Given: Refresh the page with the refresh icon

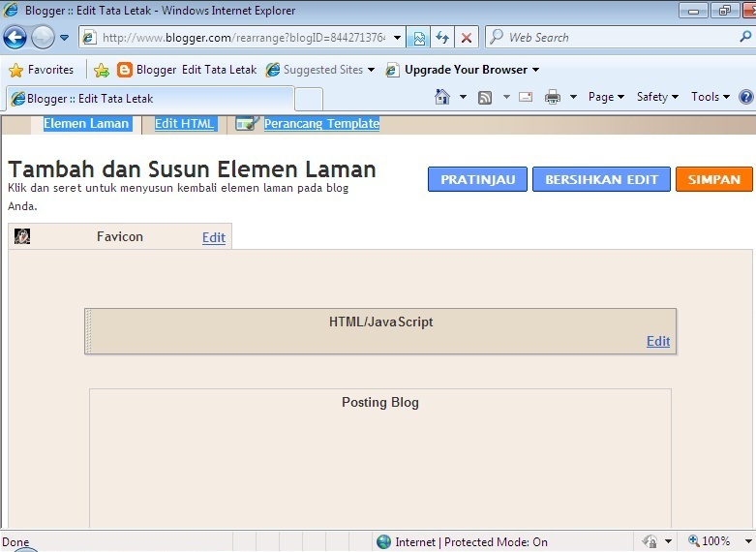Looking at the screenshot, I should pos(442,38).
